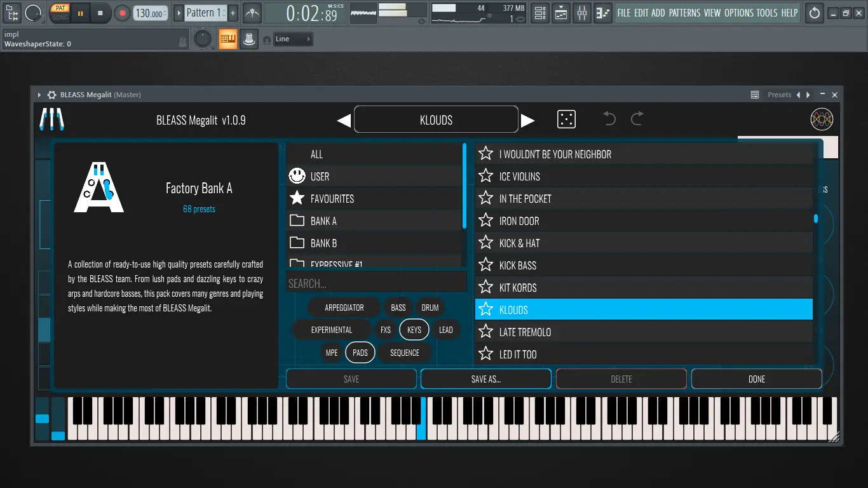Viewport: 868px width, 488px height.
Task: Favourite the KLOUDS preset star
Action: pos(486,309)
